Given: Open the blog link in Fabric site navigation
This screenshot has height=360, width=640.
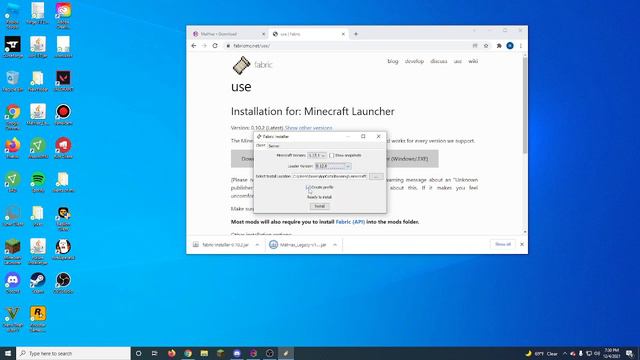Looking at the screenshot, I should pyautogui.click(x=393, y=61).
